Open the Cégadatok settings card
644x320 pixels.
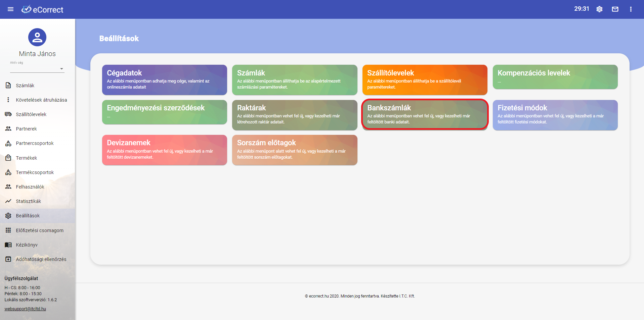point(165,80)
